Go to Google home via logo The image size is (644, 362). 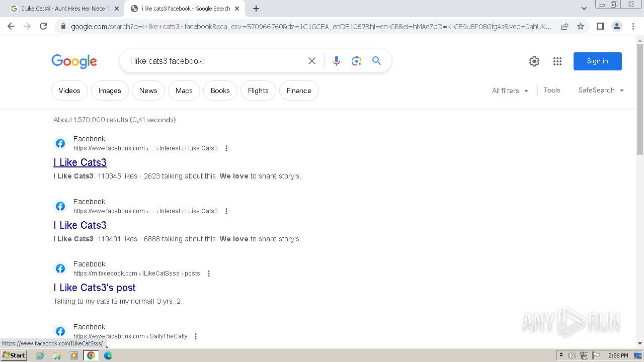pyautogui.click(x=74, y=61)
